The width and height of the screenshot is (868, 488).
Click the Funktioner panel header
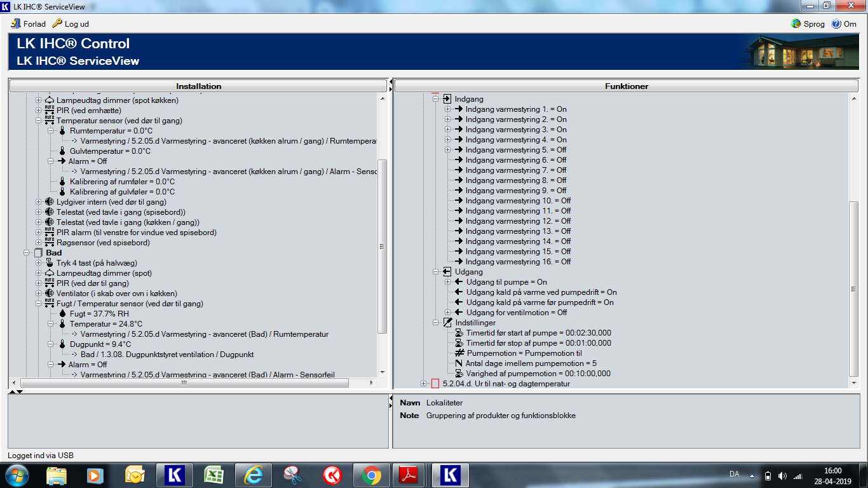[x=627, y=86]
